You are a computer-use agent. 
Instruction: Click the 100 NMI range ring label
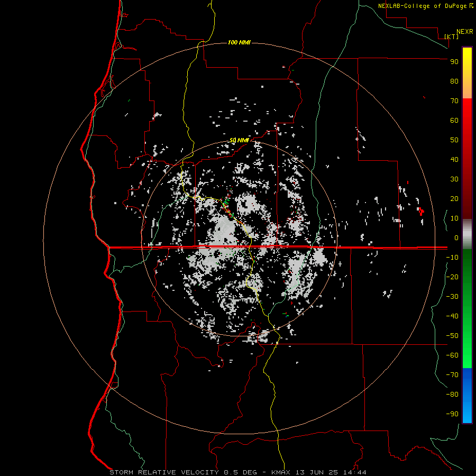[x=239, y=42]
